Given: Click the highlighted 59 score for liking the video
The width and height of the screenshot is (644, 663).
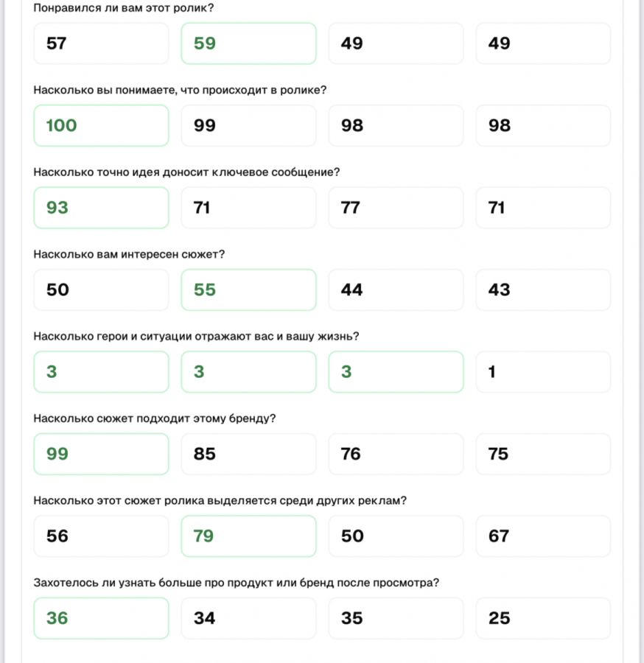Looking at the screenshot, I should [248, 43].
